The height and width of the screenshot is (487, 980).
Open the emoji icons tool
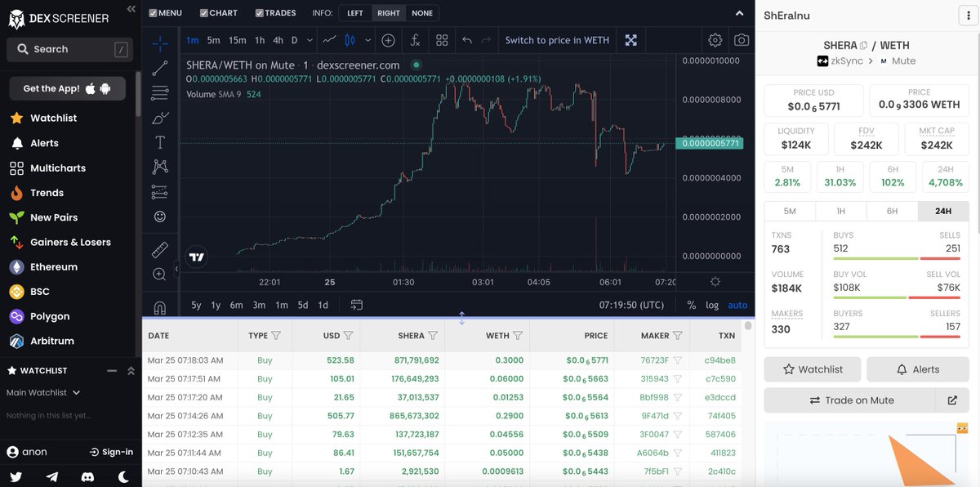[x=160, y=217]
